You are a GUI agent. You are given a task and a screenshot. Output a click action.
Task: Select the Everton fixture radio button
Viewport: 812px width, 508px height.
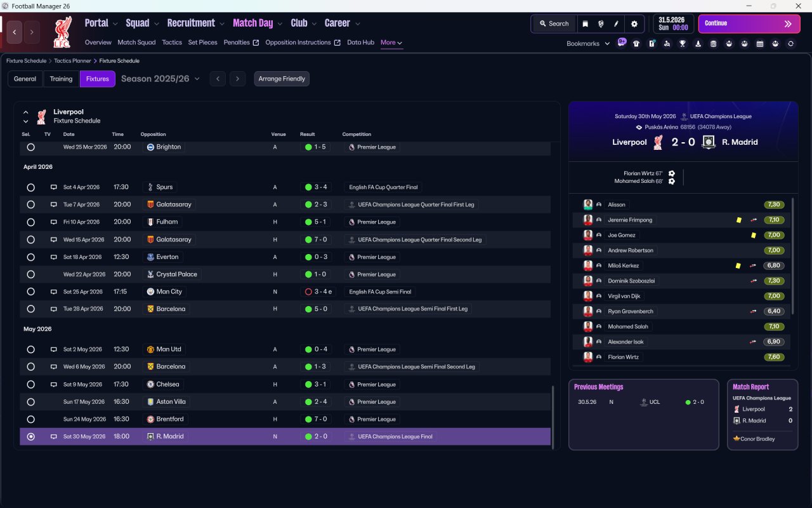[x=30, y=257]
